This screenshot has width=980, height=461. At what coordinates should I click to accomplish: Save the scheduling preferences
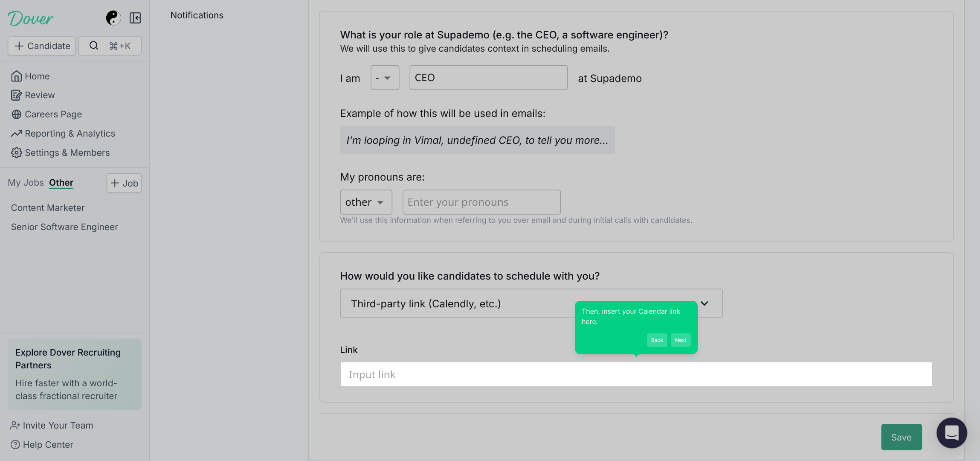click(902, 437)
